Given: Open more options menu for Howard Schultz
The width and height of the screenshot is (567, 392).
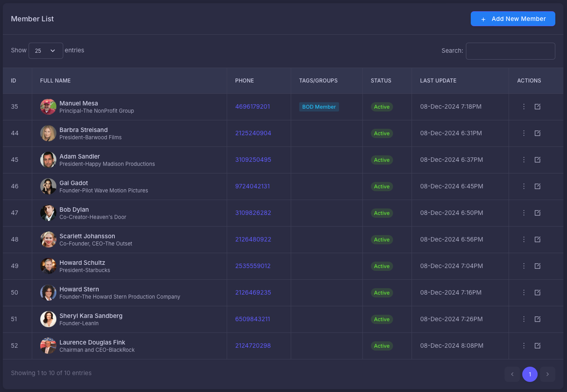Looking at the screenshot, I should [x=524, y=266].
